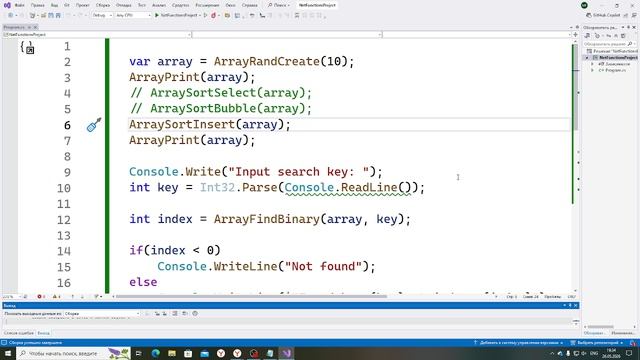Collapse the NetFunctionsProject project node
This screenshot has width=640, height=360.
click(587, 58)
